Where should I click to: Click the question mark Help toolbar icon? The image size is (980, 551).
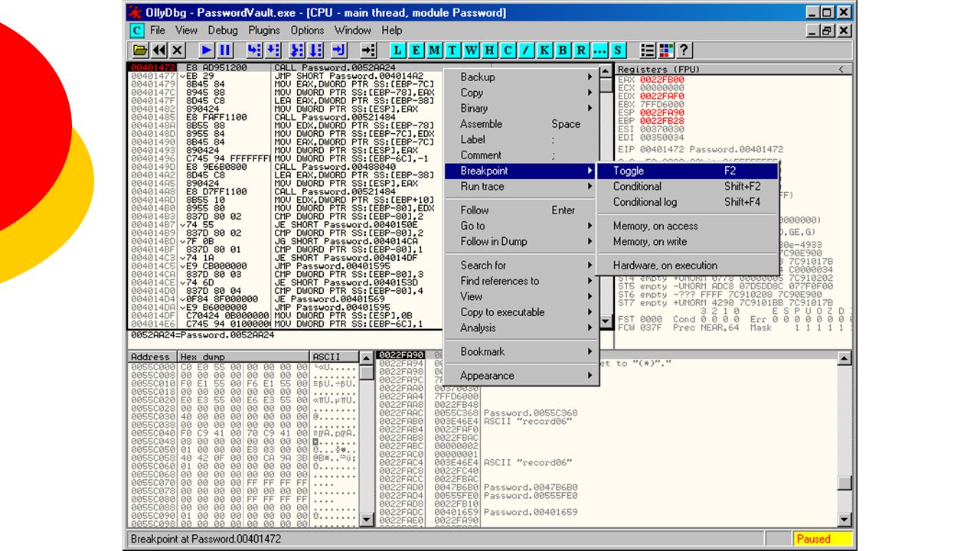(684, 51)
